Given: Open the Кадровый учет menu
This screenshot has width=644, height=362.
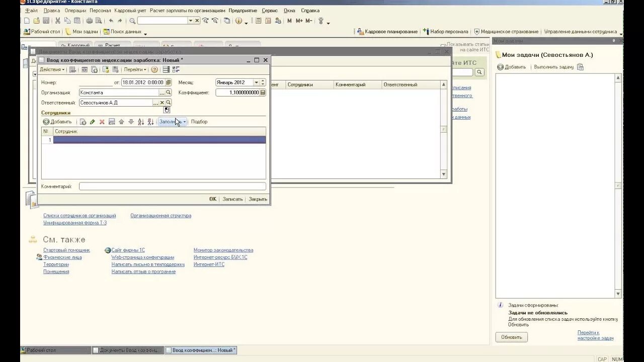Looking at the screenshot, I should pyautogui.click(x=130, y=11).
